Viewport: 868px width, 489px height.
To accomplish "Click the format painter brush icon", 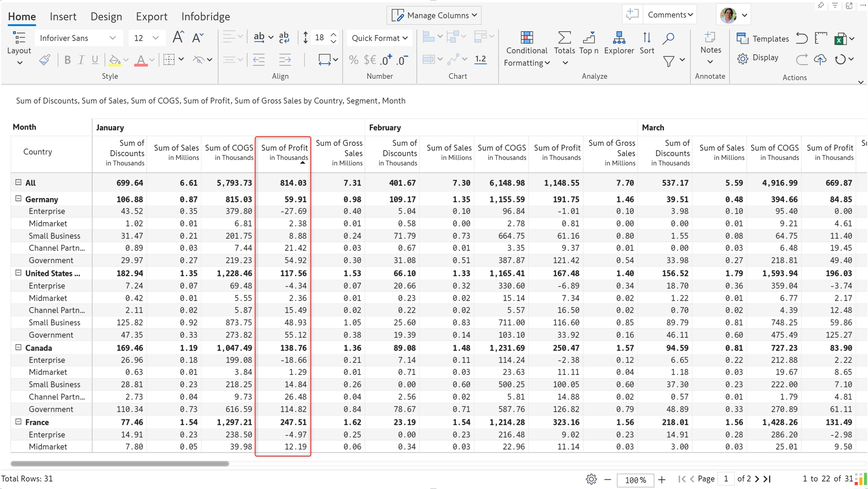I will click(45, 60).
